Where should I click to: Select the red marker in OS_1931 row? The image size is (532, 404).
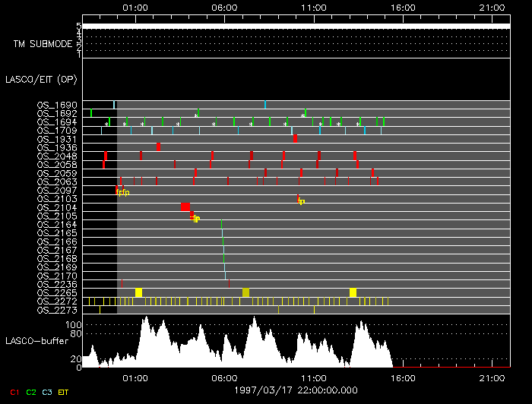(x=295, y=138)
